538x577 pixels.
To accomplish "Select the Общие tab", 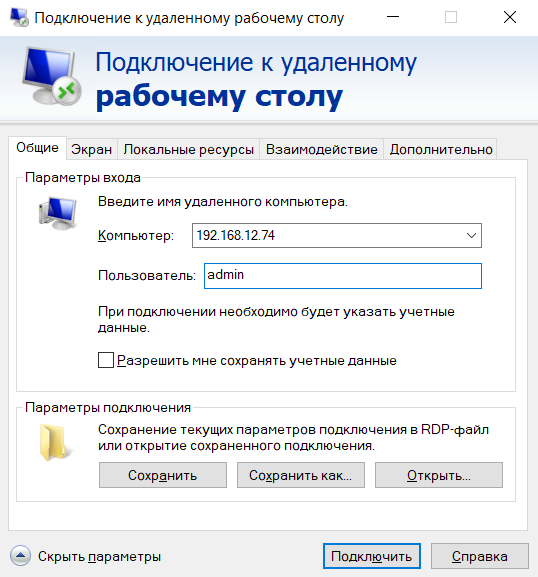I will (37, 148).
